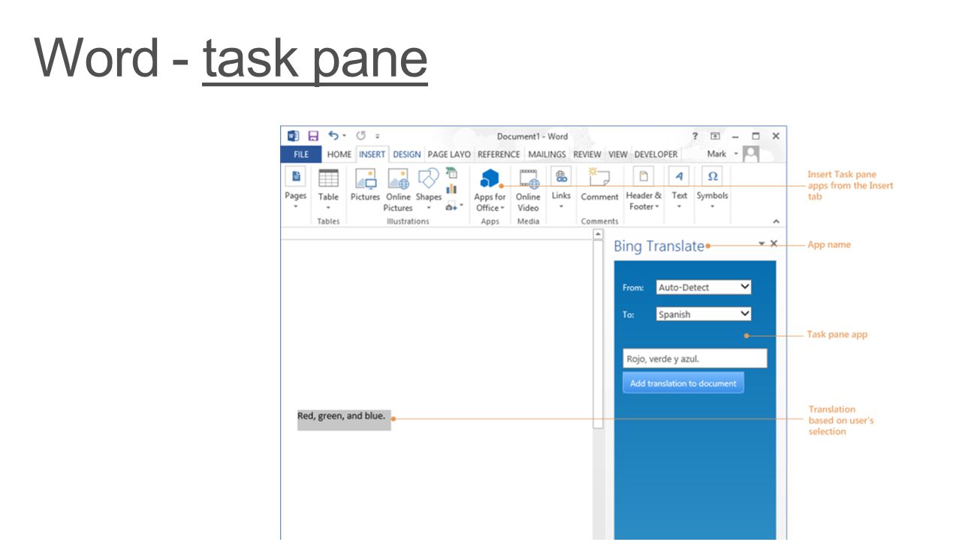980x551 pixels.
Task: Open Word Help question mark
Action: pos(695,136)
